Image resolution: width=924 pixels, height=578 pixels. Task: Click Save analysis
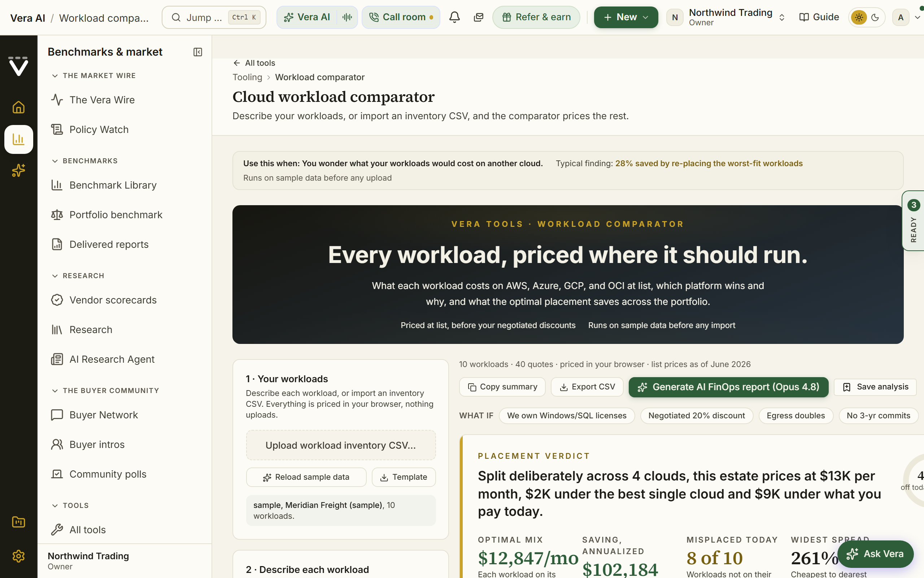point(875,387)
